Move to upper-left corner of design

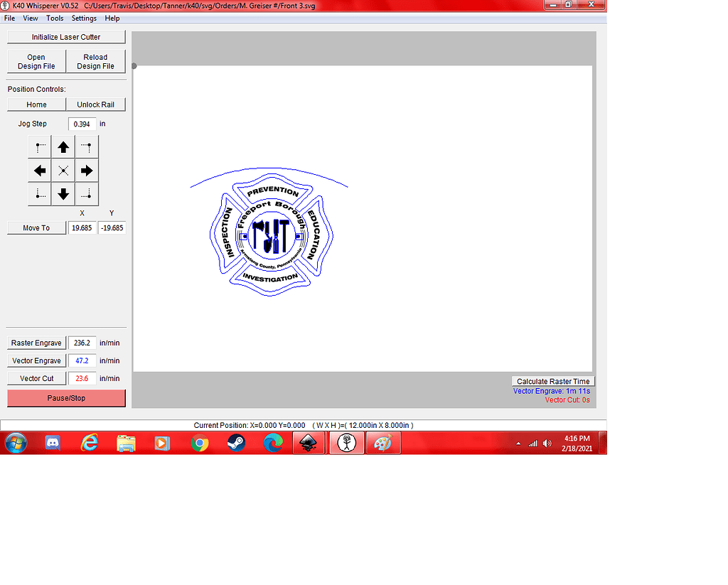pos(40,148)
